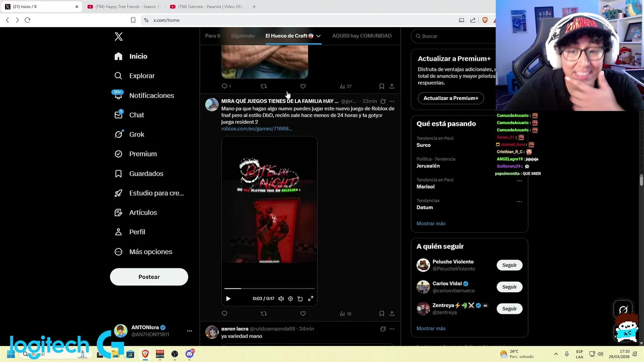The height and width of the screenshot is (362, 644).
Task: Open more options on the Roblox fnaf post
Action: [x=392, y=101]
